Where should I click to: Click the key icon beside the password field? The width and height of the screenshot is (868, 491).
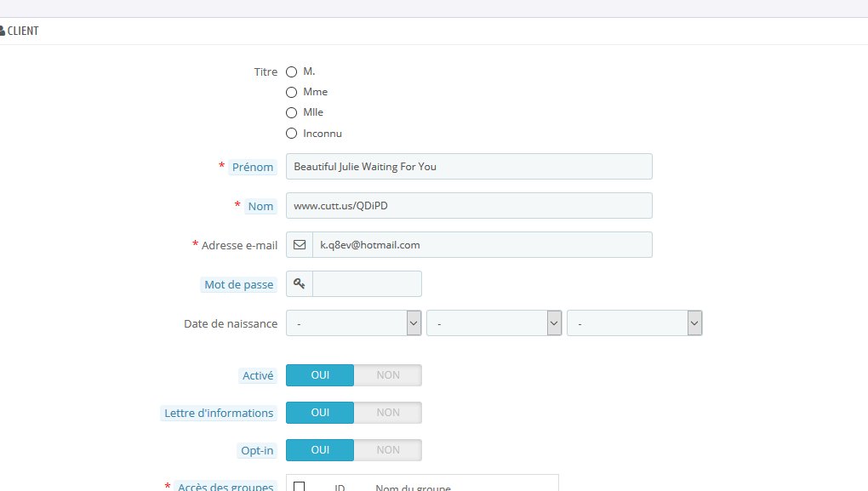tap(300, 284)
